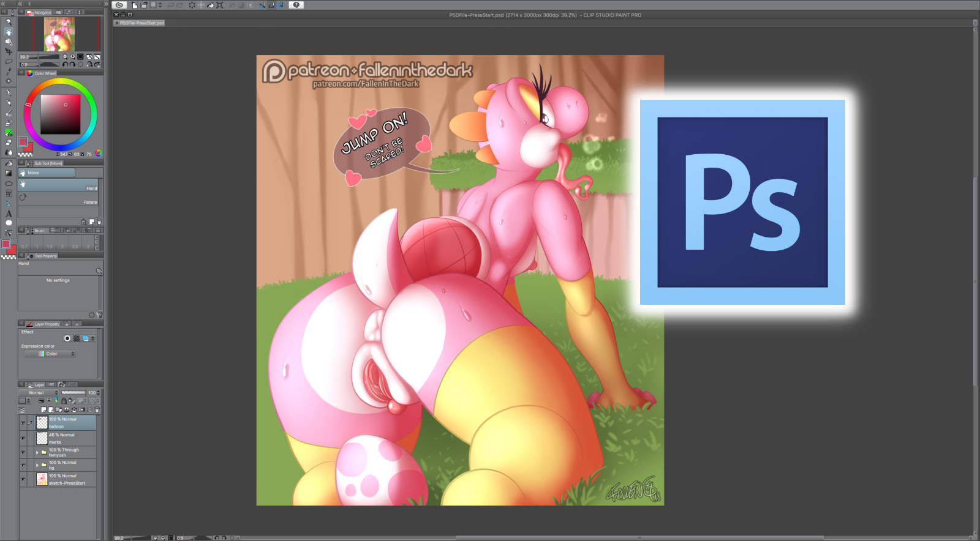The image size is (980, 541).
Task: Toggle Snap to Grid in command bar
Action: click(x=281, y=5)
